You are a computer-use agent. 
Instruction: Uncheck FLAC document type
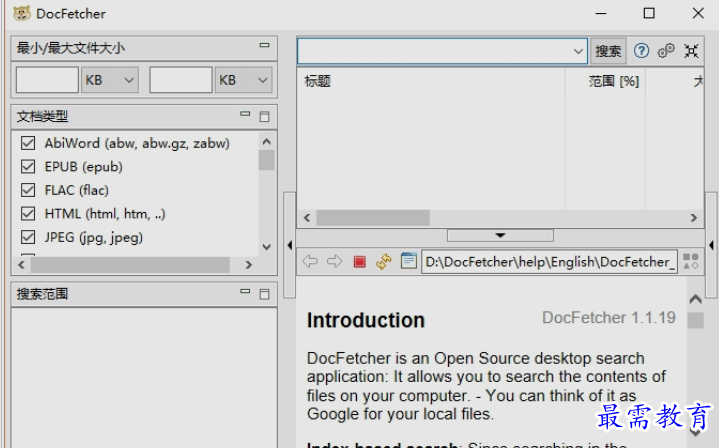28,190
